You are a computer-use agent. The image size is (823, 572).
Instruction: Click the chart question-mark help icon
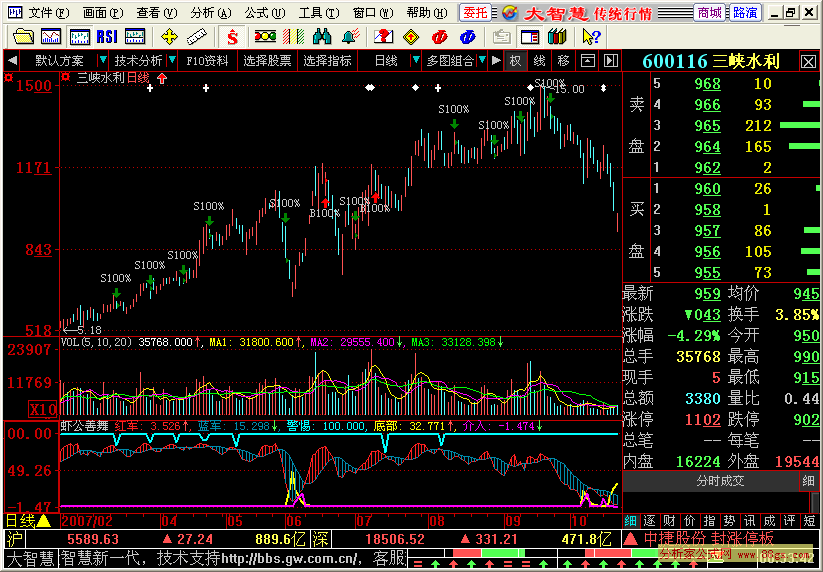(383, 37)
